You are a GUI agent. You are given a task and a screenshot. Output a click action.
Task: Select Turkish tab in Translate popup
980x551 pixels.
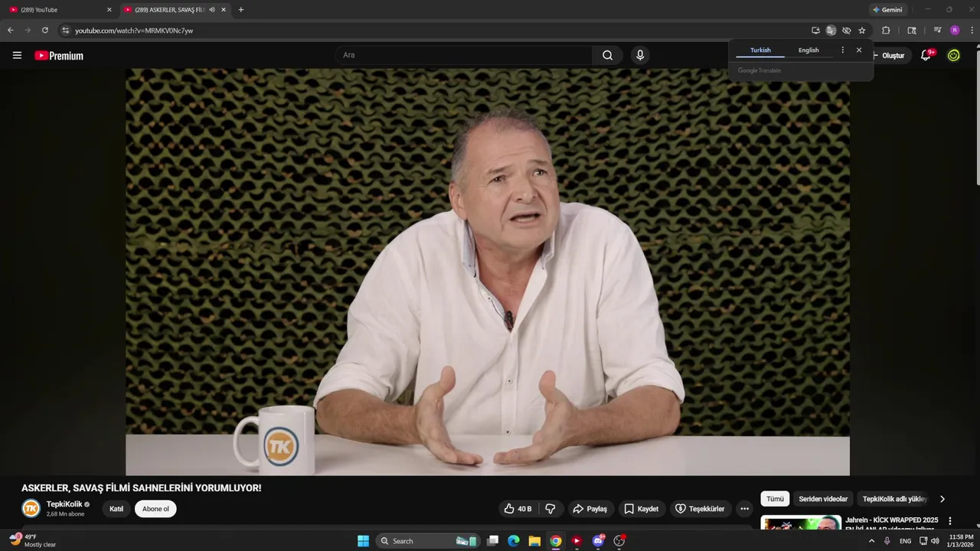click(x=760, y=50)
